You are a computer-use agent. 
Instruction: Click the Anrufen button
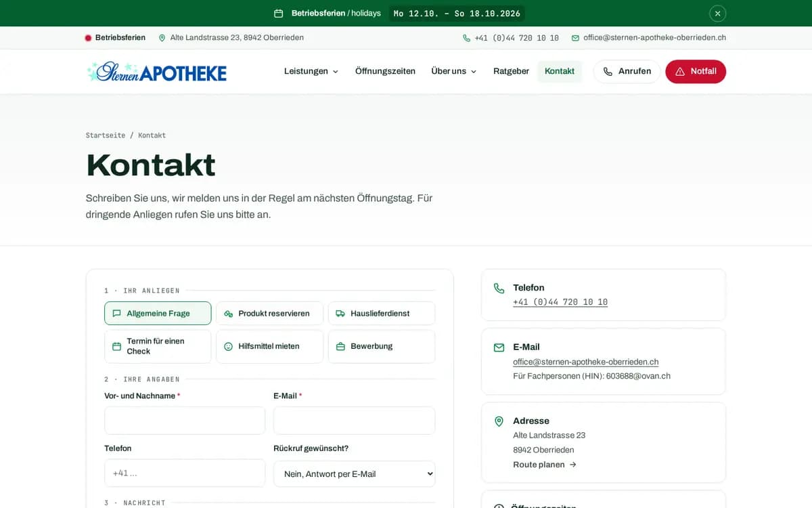point(627,72)
